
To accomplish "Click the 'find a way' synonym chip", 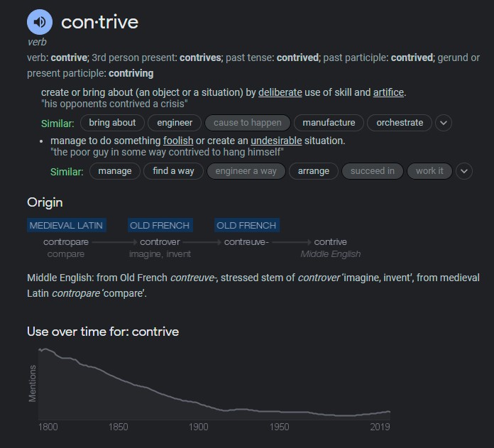I will click(x=173, y=171).
